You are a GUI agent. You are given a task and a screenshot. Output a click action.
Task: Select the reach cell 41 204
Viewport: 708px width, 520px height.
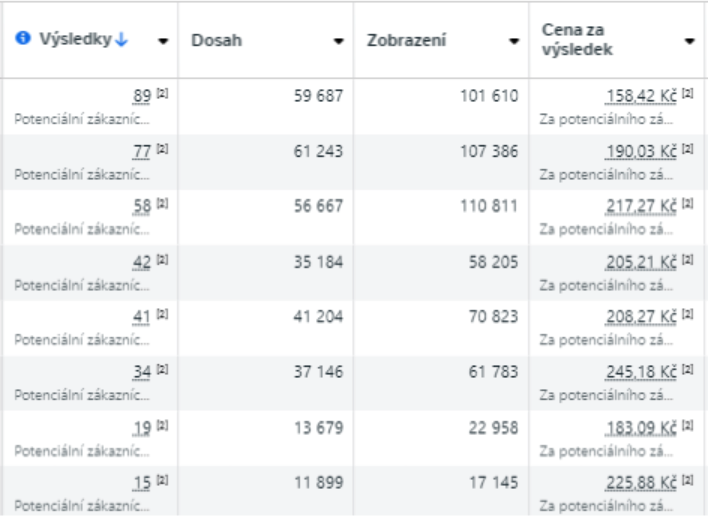(318, 316)
